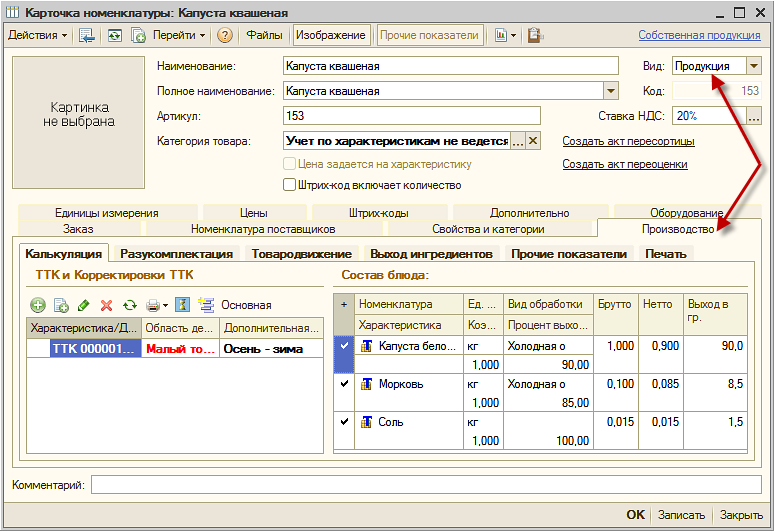Viewport: 774px width, 531px height.
Task: Click the Осень - зима cell
Action: coord(271,348)
